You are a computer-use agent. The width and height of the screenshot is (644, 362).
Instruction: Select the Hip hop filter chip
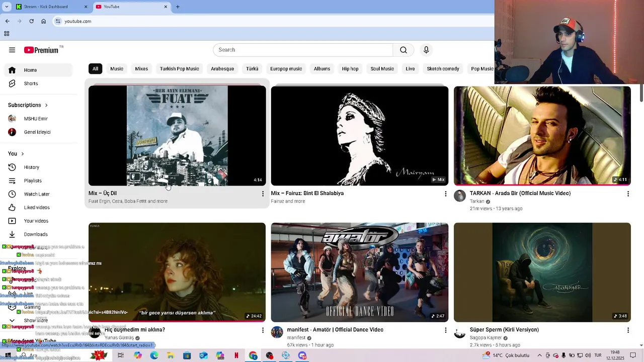pyautogui.click(x=350, y=68)
